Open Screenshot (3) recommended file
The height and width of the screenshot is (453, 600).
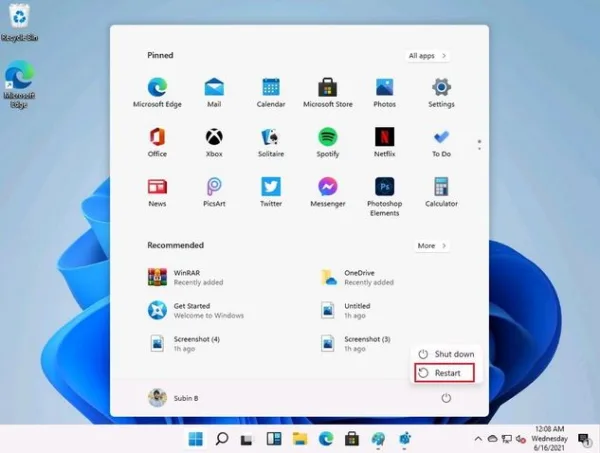[x=355, y=344]
